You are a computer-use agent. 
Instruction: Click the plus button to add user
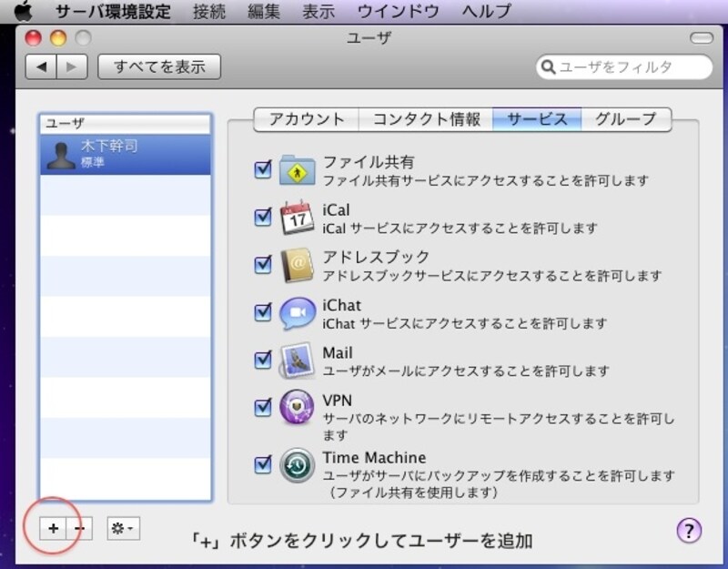(x=53, y=528)
